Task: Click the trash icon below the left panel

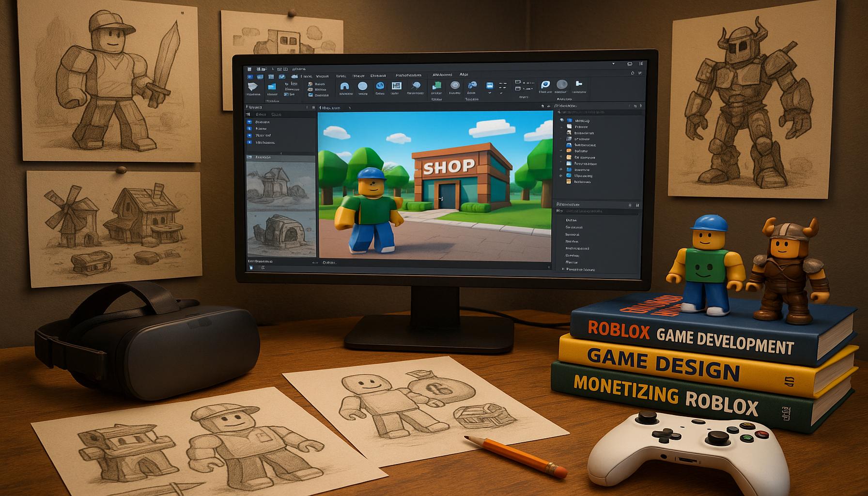Action: click(x=251, y=267)
